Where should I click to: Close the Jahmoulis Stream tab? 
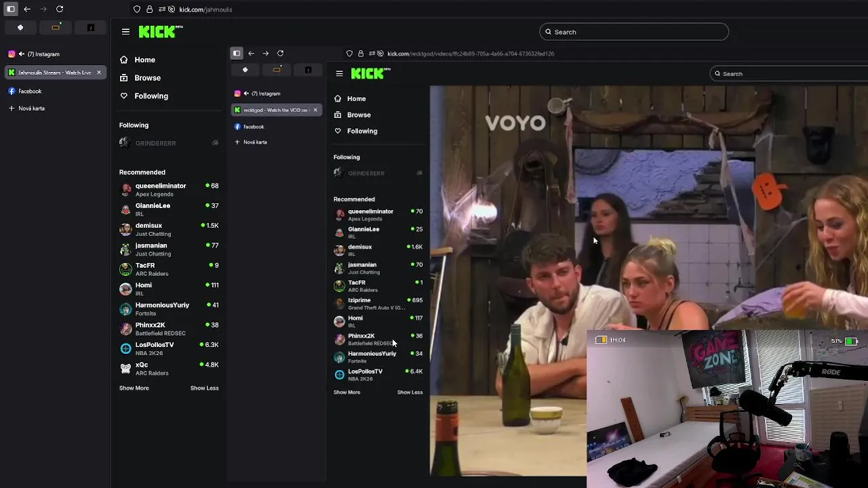tap(99, 73)
